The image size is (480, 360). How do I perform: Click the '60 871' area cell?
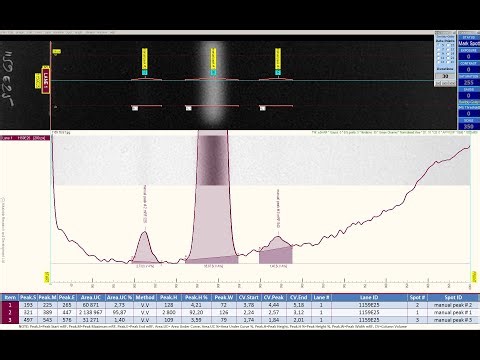coord(91,305)
